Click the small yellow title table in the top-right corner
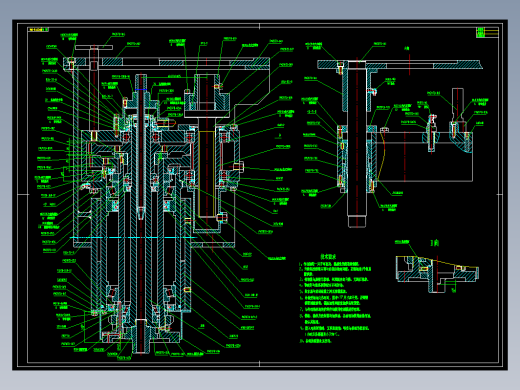This screenshot has width=520, height=390. click(x=487, y=32)
